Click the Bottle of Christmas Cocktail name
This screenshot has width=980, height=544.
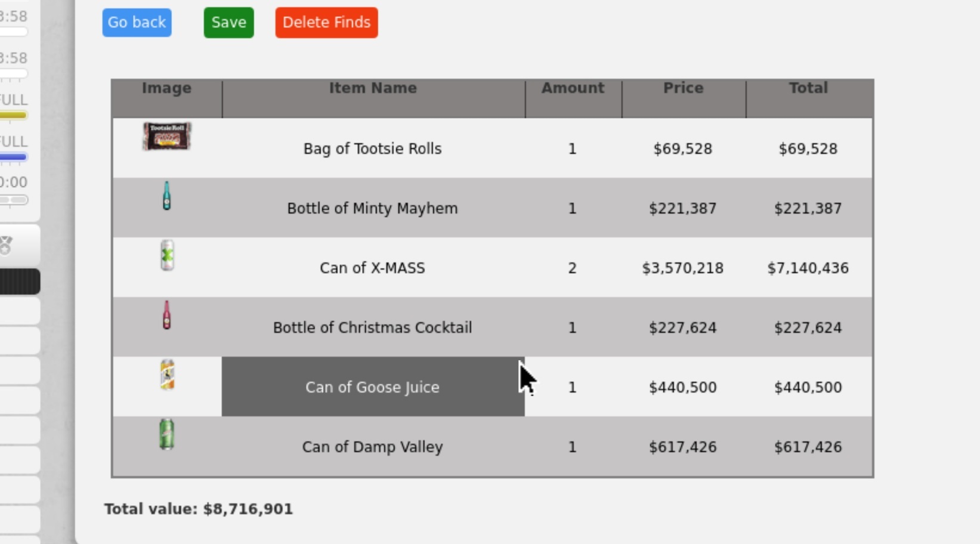coord(372,327)
